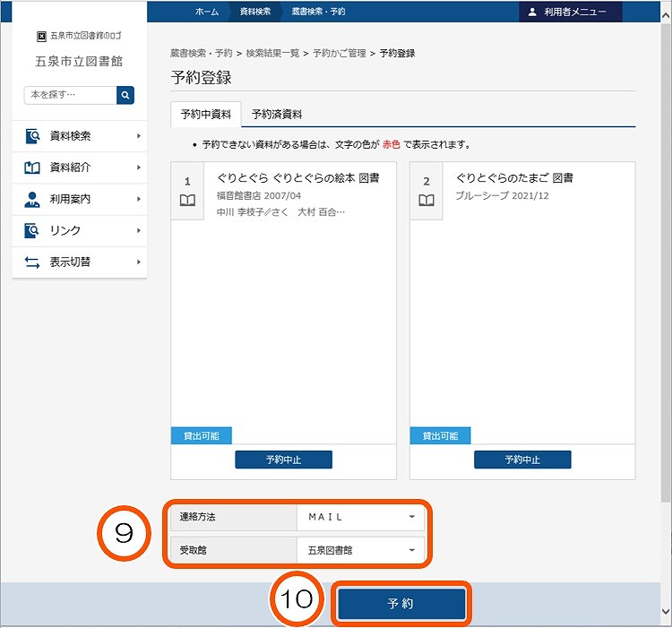The height and width of the screenshot is (628, 672).
Task: Expand the 表示切替 sidebar menu arrow
Action: pos(138,262)
